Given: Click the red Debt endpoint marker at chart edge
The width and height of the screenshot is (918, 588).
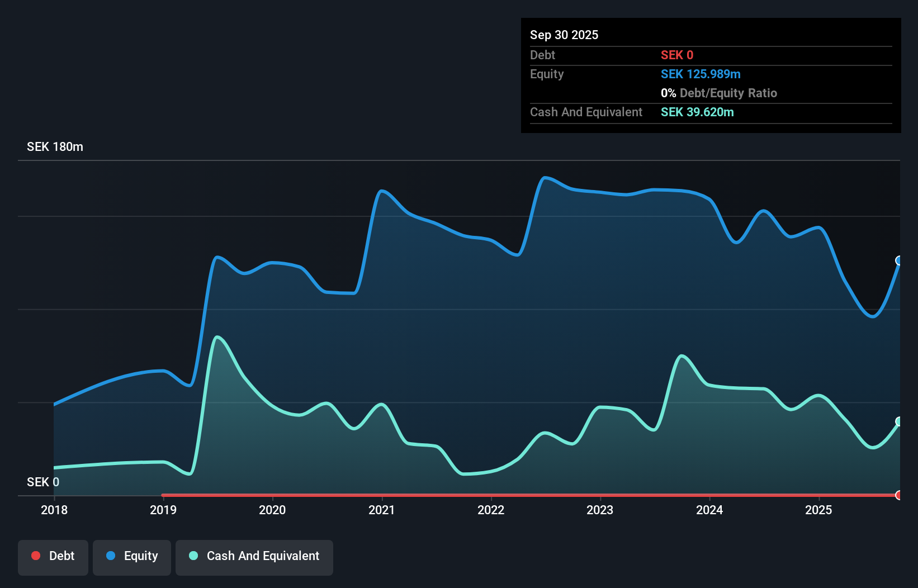Looking at the screenshot, I should [x=898, y=495].
